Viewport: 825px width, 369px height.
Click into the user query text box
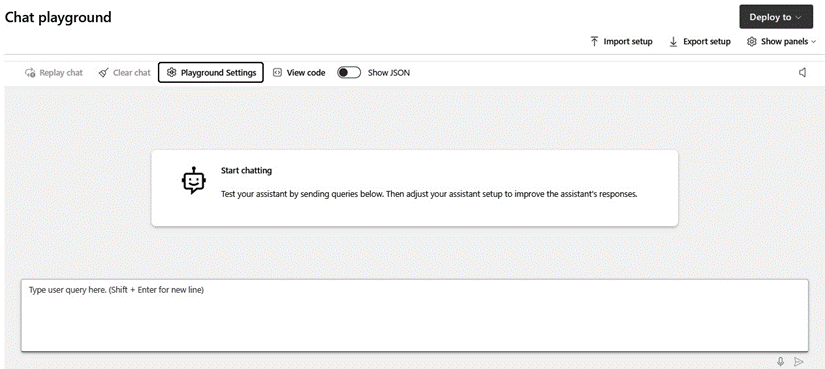click(415, 315)
